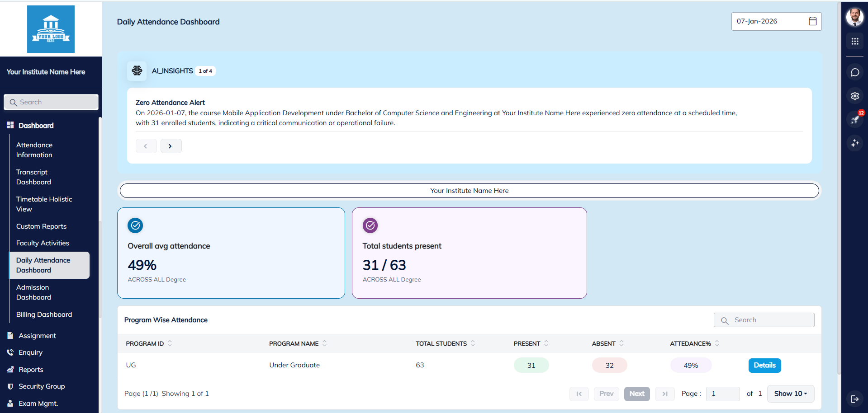The height and width of the screenshot is (413, 868).
Task: Open the Show 10 page size dropdown
Action: coord(790,394)
